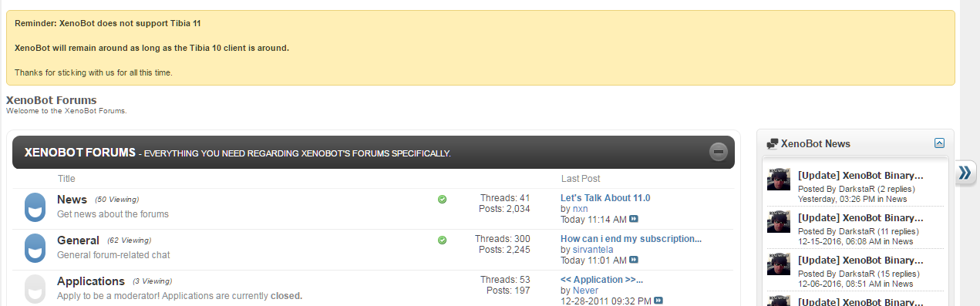This screenshot has width=980, height=306.
Task: Go to last post icon for sirvantela's thread
Action: click(634, 261)
